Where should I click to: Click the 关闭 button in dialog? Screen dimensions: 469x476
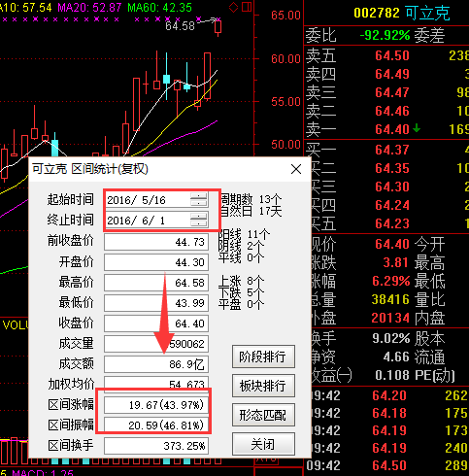[263, 444]
